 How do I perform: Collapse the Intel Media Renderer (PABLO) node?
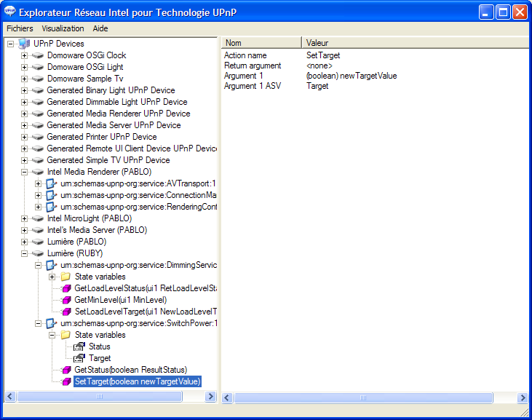pos(24,172)
